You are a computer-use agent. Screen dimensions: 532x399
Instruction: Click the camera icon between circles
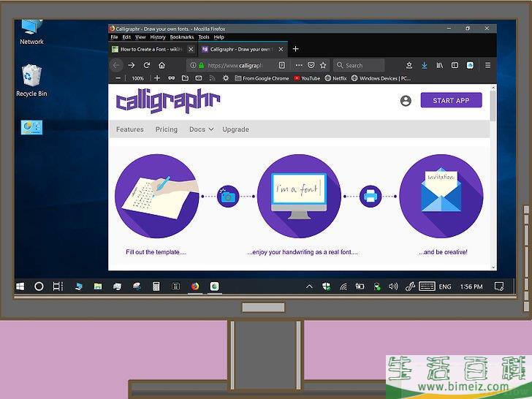pos(228,196)
